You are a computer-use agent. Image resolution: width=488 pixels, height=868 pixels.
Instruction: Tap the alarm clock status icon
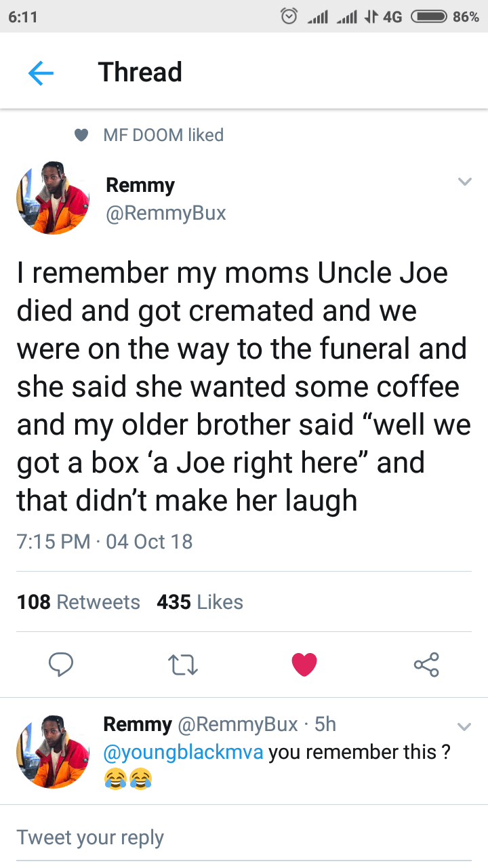pyautogui.click(x=289, y=16)
